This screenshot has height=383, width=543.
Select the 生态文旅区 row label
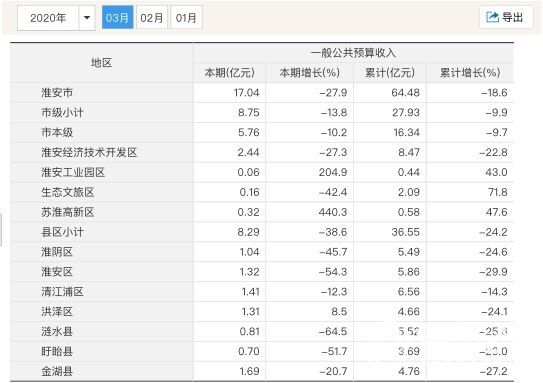(x=68, y=192)
